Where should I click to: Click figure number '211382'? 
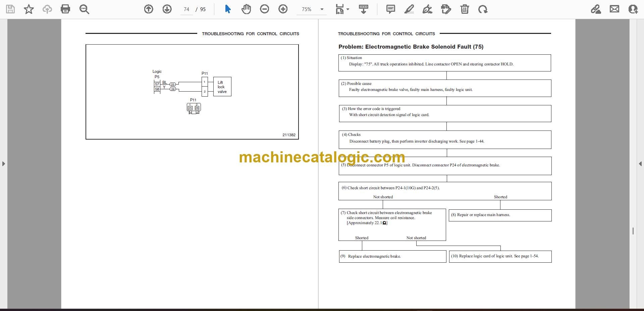(289, 135)
